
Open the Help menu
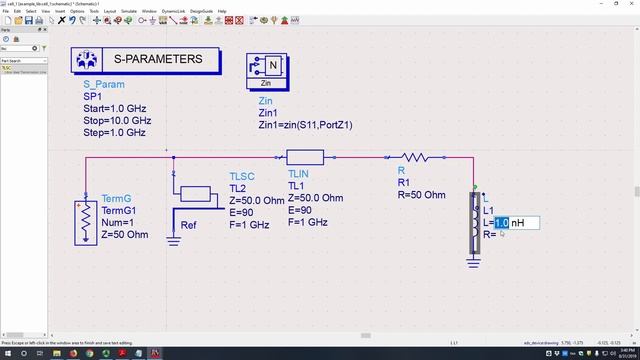[x=222, y=11]
